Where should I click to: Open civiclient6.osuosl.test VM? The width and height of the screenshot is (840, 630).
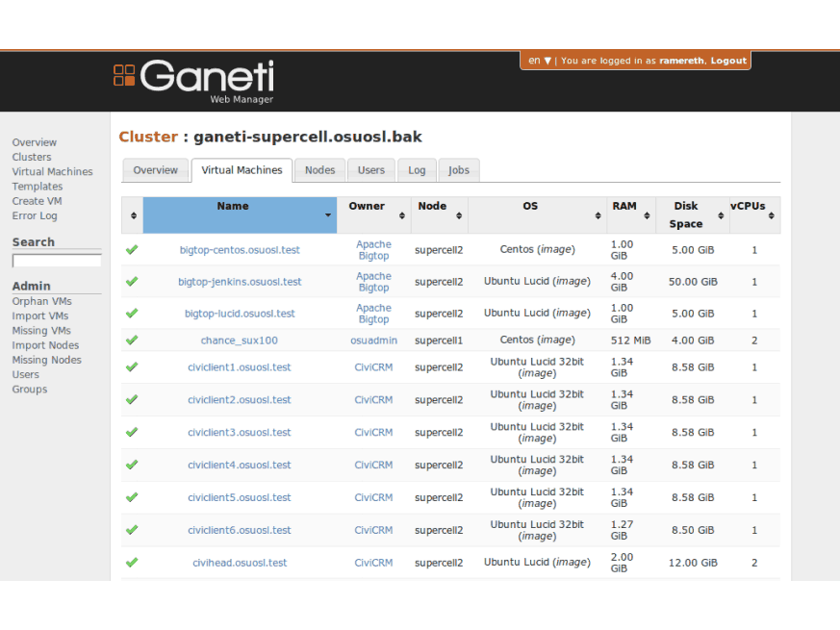click(239, 530)
